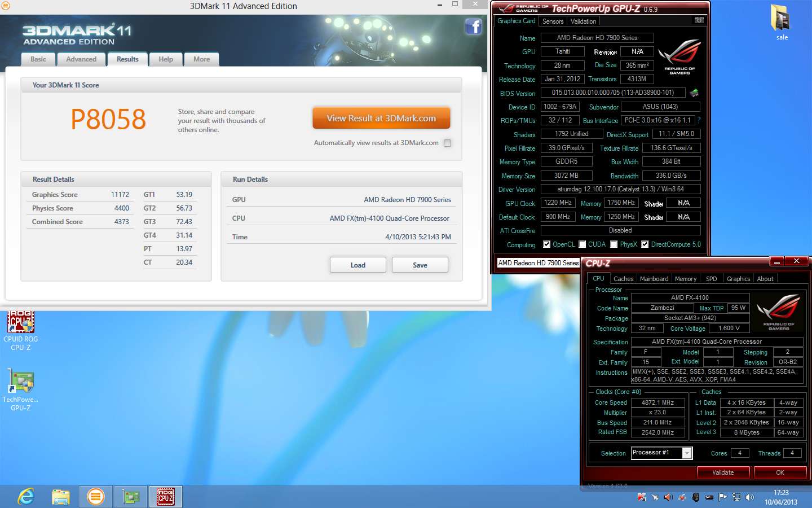
Task: Click the Driver Version field in GPU-Z
Action: point(620,189)
